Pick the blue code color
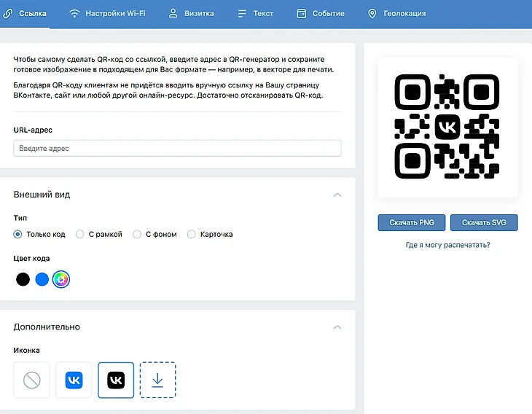The image size is (532, 414). 42,279
